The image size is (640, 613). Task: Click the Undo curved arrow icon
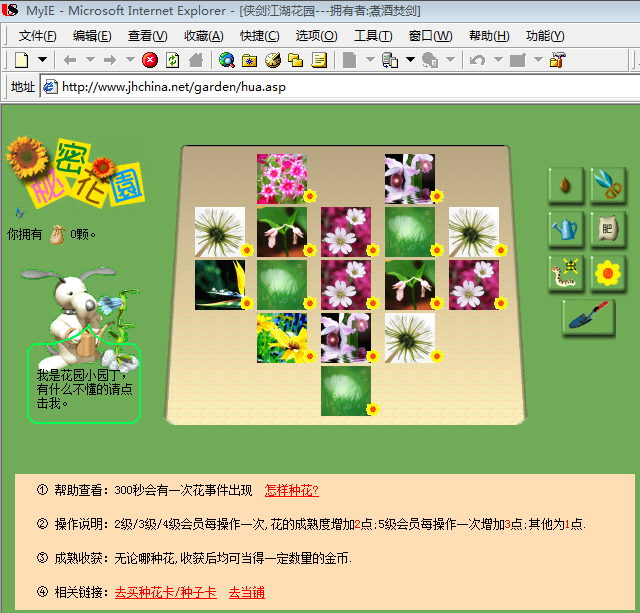pyautogui.click(x=478, y=60)
